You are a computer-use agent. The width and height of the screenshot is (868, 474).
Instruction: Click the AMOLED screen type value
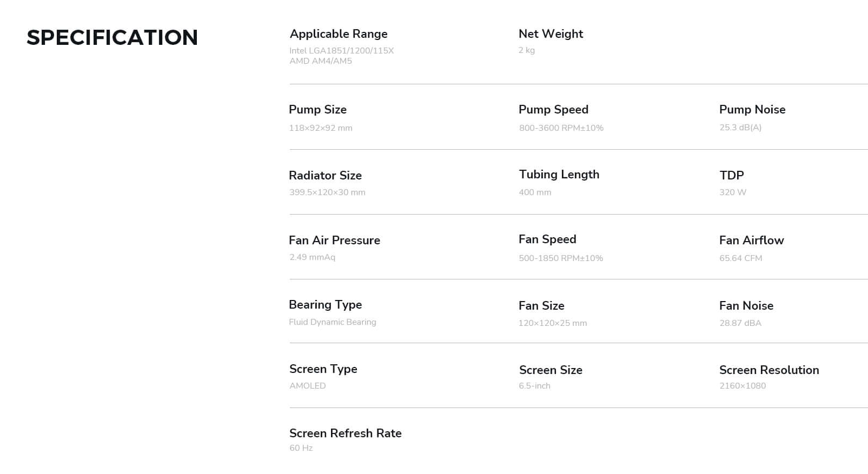(308, 385)
